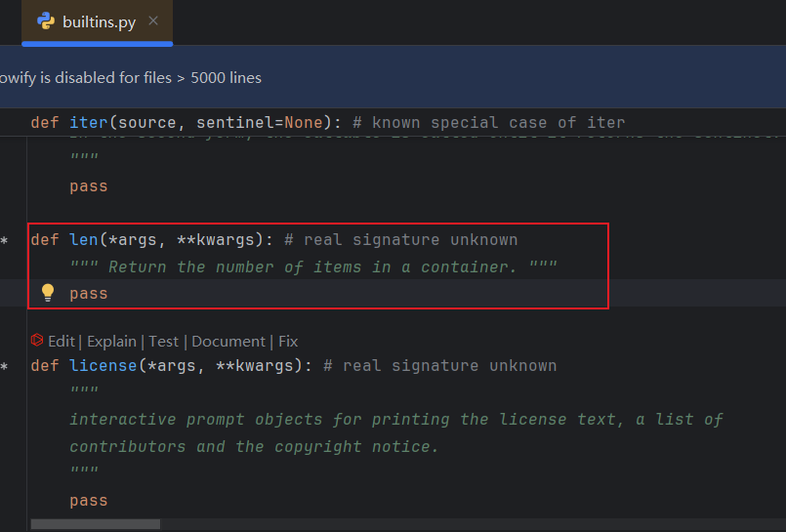This screenshot has width=786, height=532.
Task: Click the function name license
Action: [x=103, y=366]
